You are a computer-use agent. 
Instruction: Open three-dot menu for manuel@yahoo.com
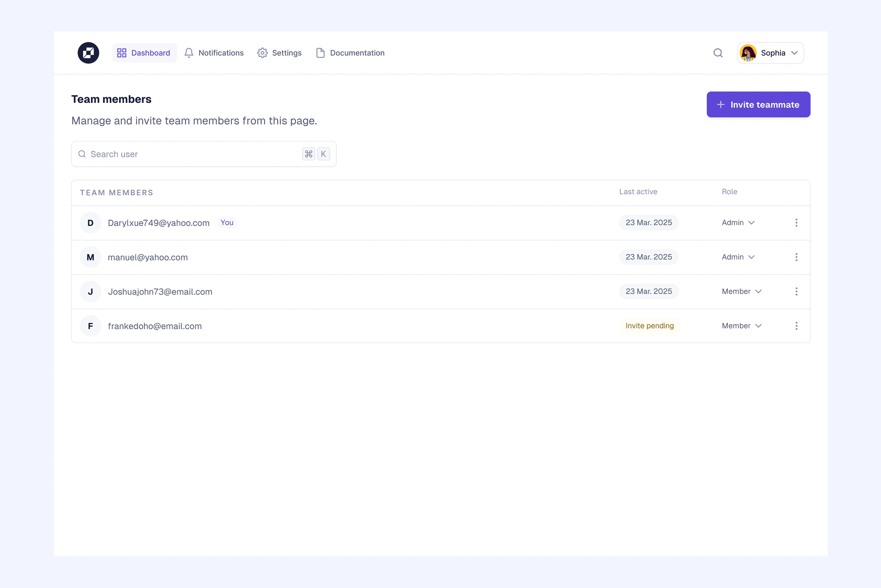[796, 257]
